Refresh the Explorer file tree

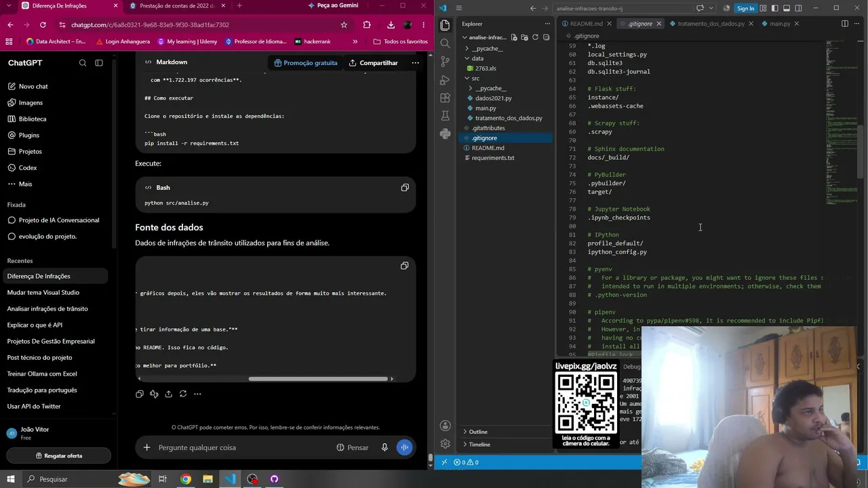(x=535, y=37)
